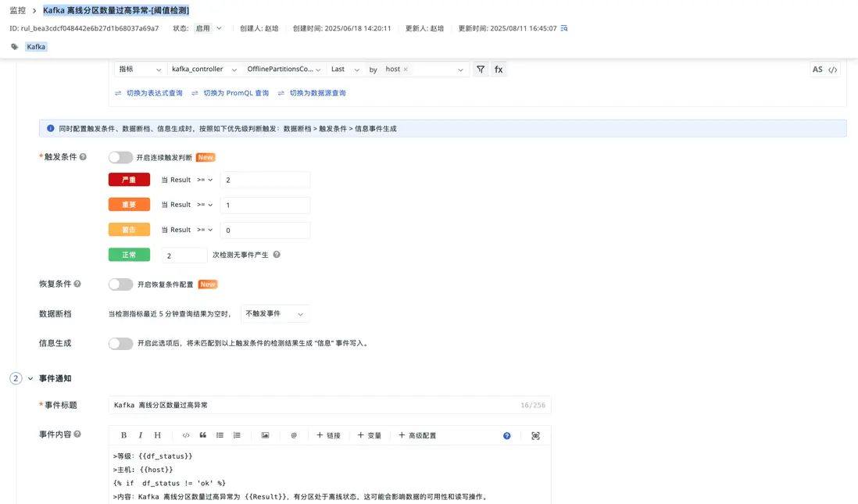Collapse the 事件通知 section
Image resolution: width=858 pixels, height=504 pixels.
pos(30,378)
